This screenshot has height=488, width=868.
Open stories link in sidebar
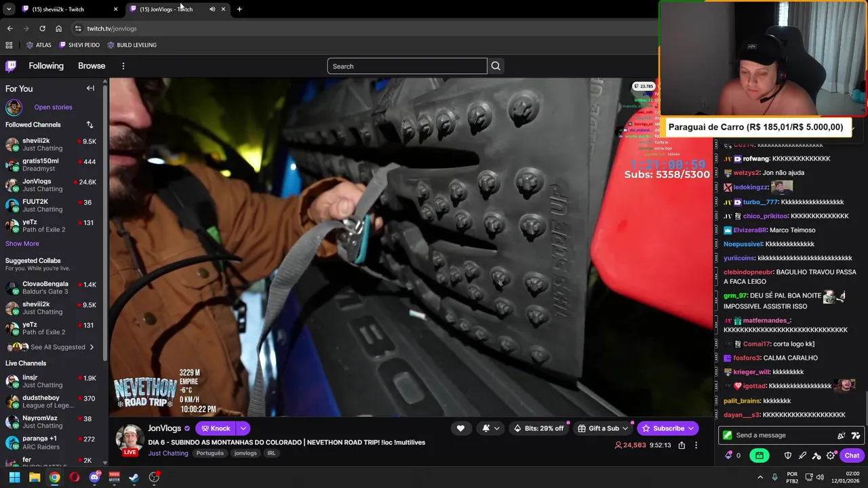[x=53, y=107]
